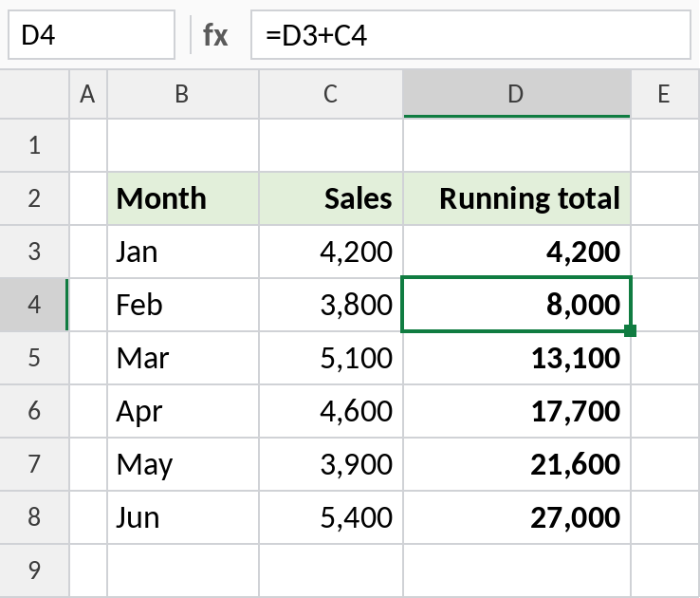Select the Jun cell
This screenshot has width=700, height=598.
click(183, 517)
